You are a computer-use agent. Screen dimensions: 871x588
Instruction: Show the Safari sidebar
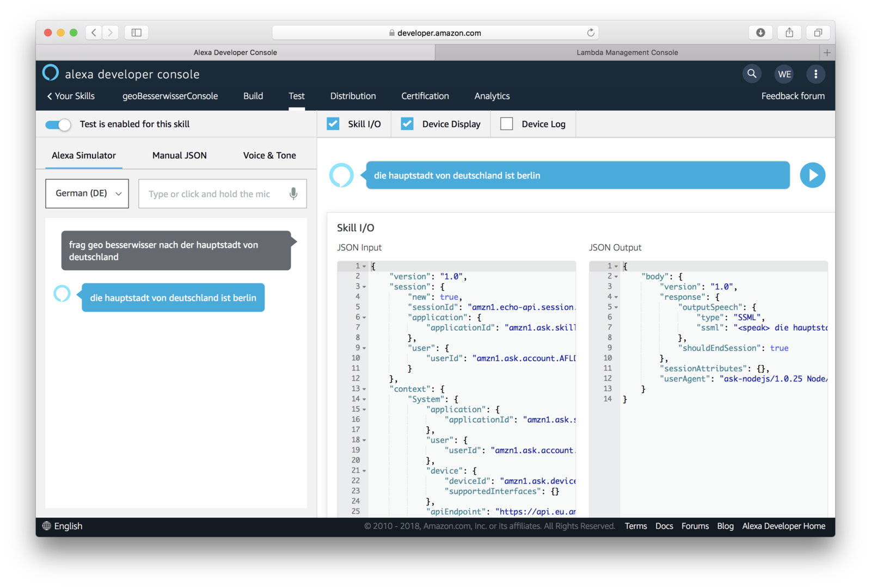137,33
